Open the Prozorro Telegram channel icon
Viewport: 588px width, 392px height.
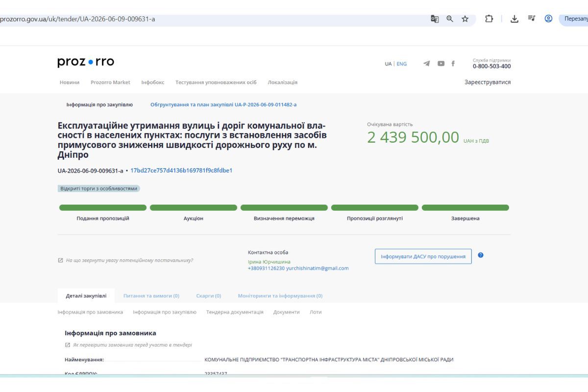coord(427,64)
